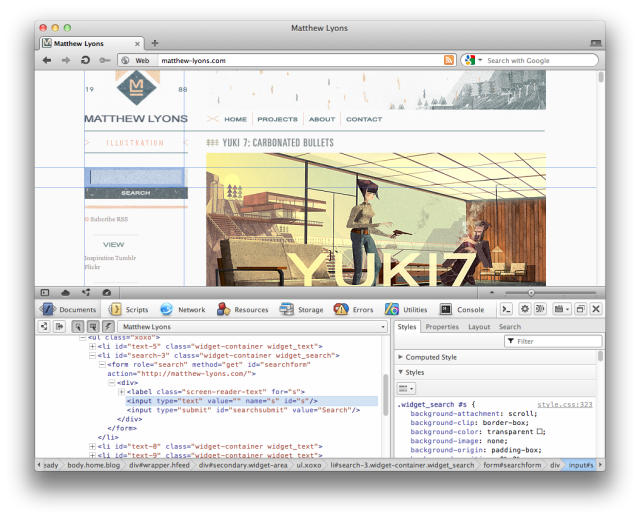Close the Dragonfly panel with X
640x519 pixels.
click(x=596, y=309)
